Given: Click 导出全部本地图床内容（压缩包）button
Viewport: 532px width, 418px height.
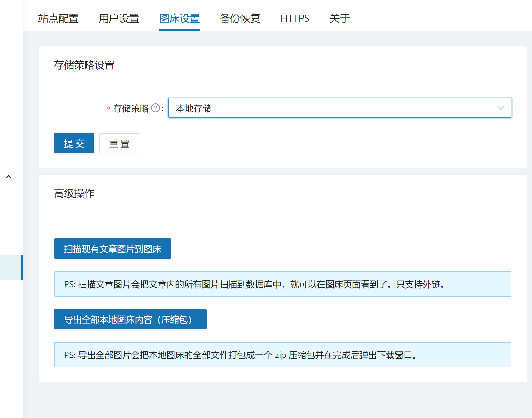Looking at the screenshot, I should (130, 319).
